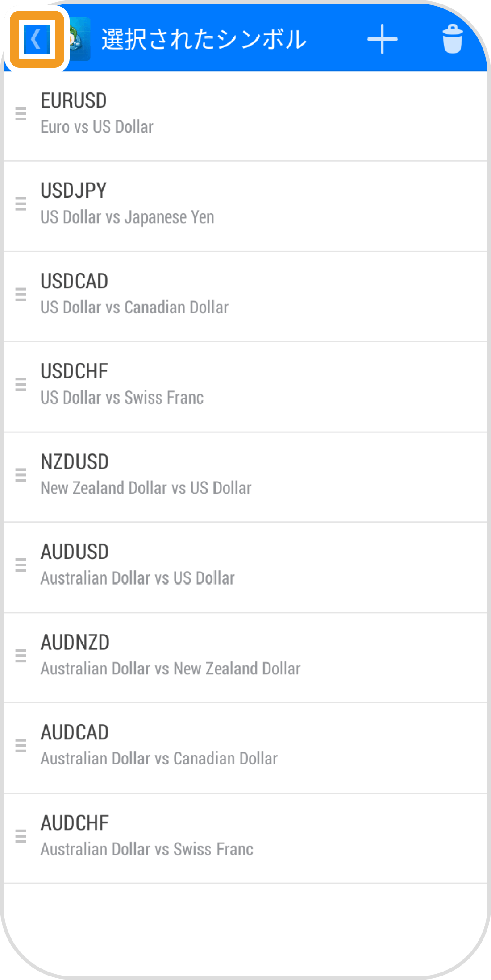
Task: Select the EURUSD symbol row
Action: coord(245,114)
